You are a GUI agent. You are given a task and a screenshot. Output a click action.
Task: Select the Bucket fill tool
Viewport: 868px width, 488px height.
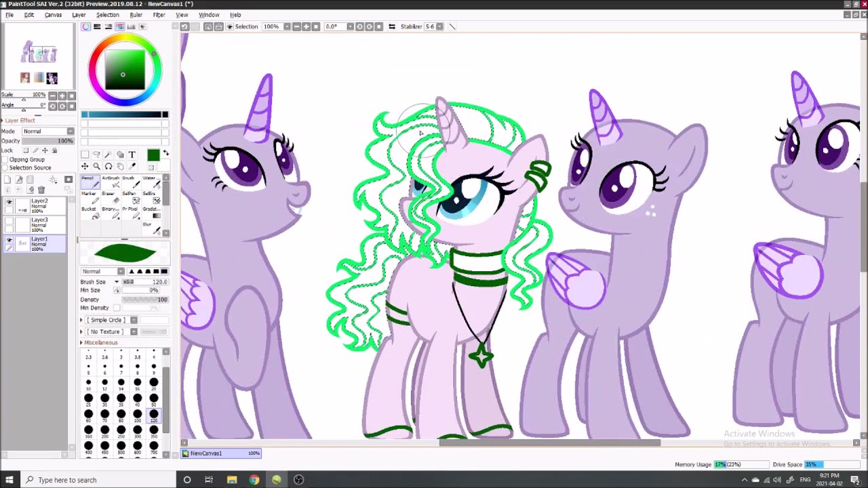coord(90,213)
